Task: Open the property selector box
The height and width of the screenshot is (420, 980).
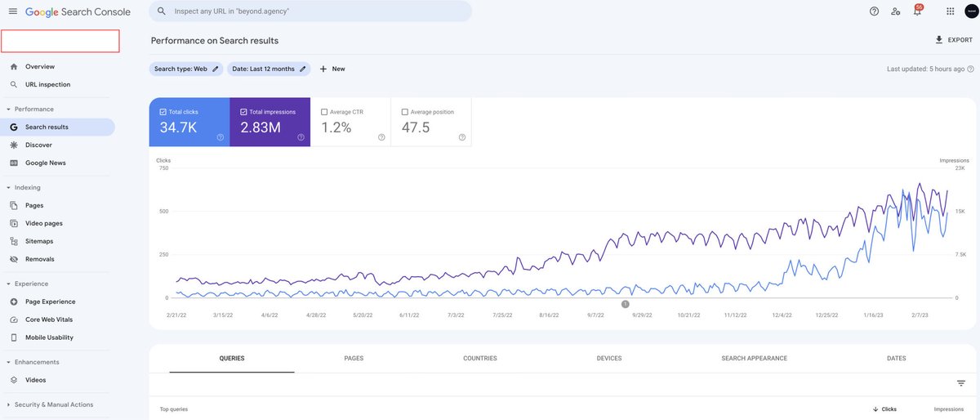Action: point(60,41)
